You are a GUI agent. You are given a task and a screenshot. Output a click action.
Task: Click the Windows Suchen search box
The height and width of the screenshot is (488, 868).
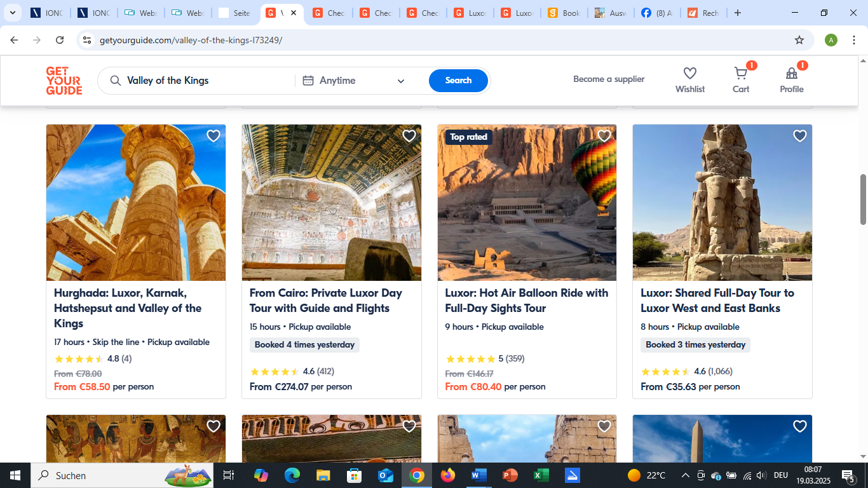[x=121, y=475]
